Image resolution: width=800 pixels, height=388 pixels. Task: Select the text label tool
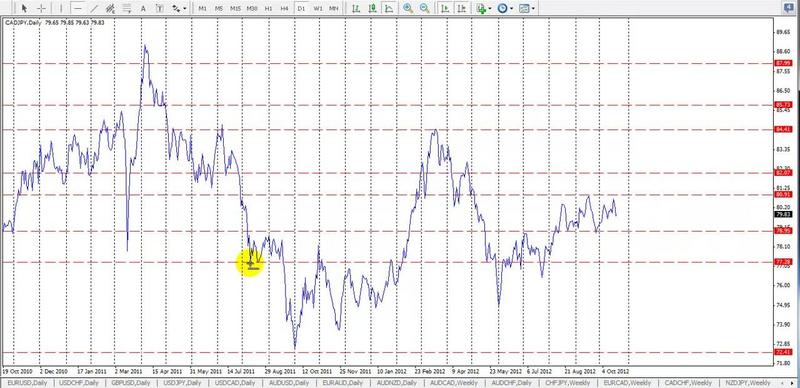click(x=160, y=8)
